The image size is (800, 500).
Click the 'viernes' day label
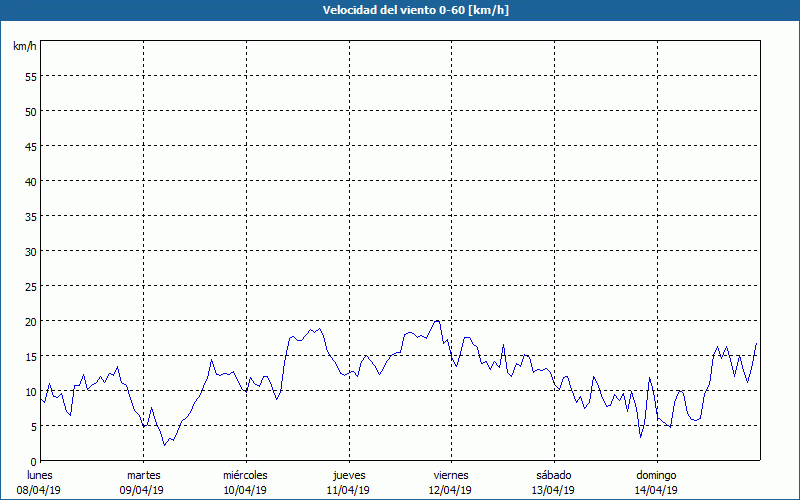coord(451,475)
